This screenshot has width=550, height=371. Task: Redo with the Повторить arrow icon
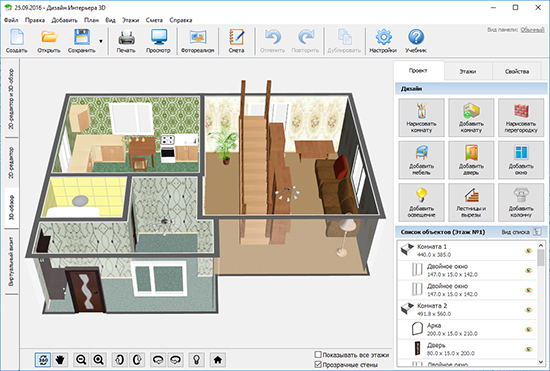point(306,41)
